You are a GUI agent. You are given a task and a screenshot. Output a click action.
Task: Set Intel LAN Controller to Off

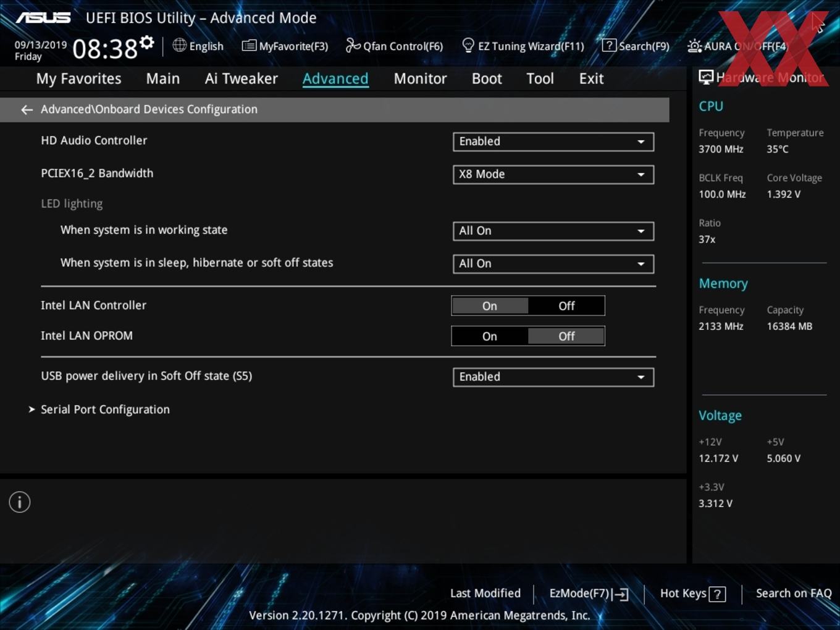pos(566,306)
